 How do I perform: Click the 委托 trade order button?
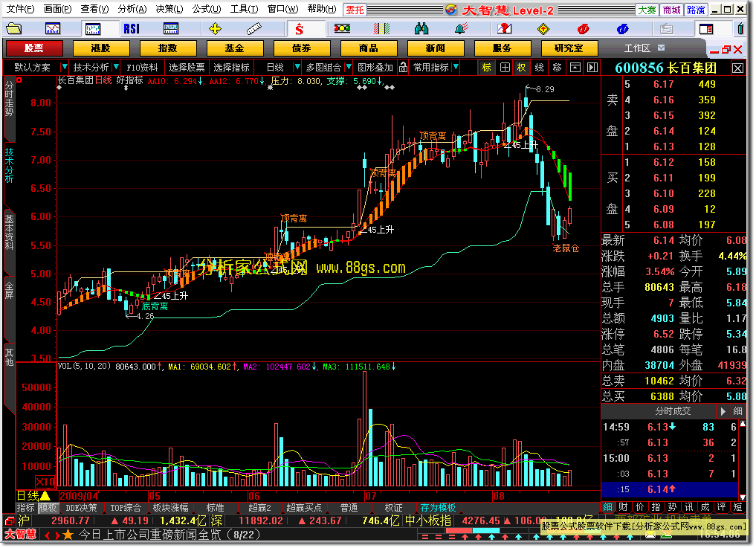coord(355,10)
